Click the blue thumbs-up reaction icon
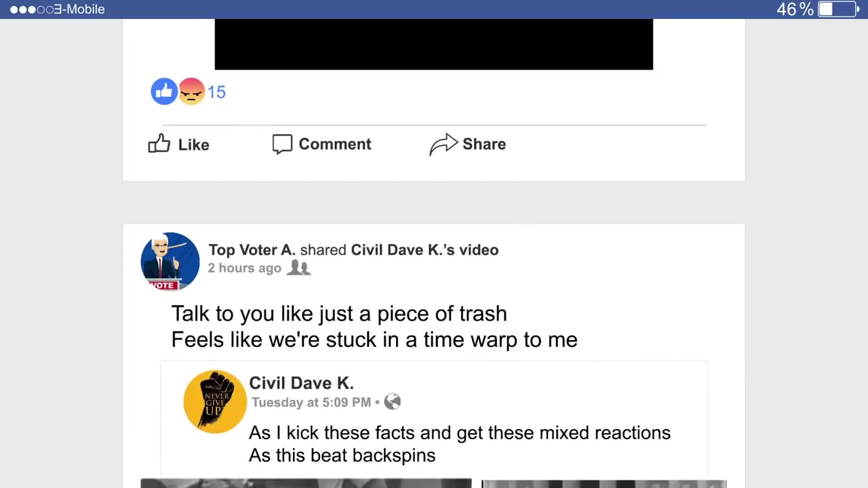 click(x=164, y=91)
